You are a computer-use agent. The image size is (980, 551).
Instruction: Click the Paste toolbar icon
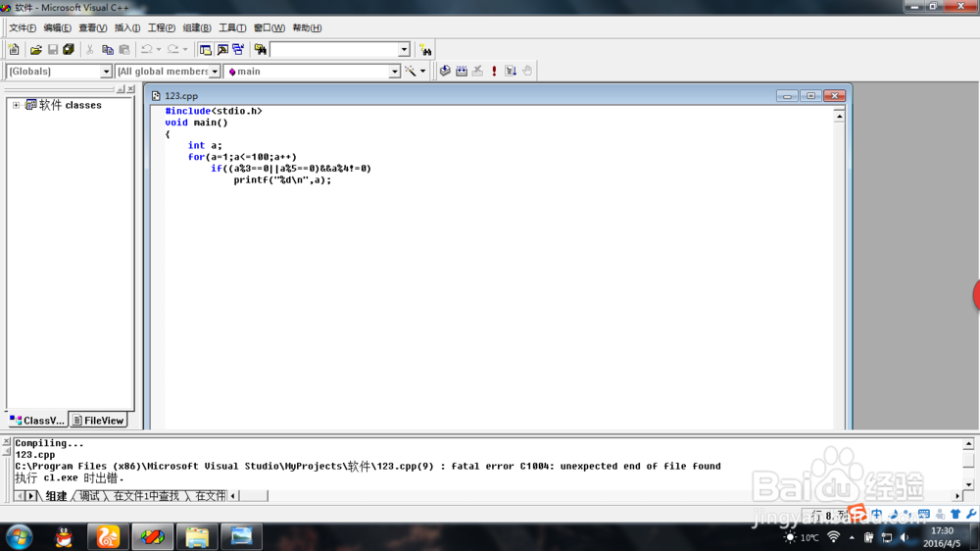[124, 49]
